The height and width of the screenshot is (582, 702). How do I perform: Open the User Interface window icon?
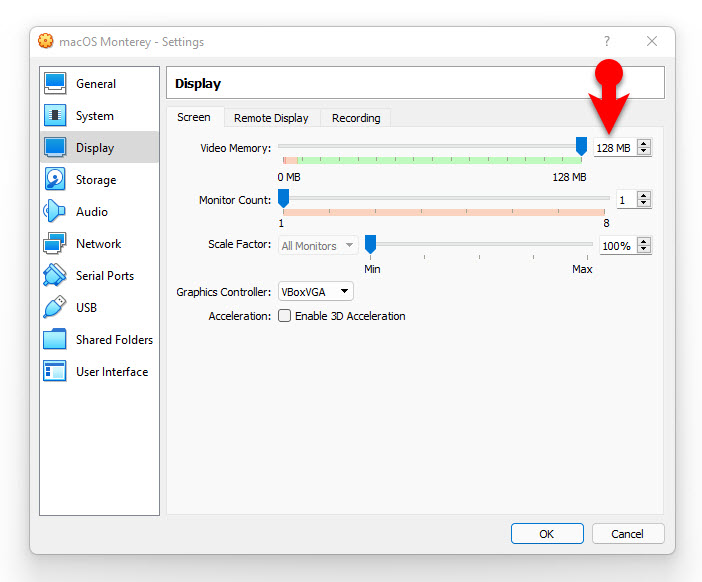click(55, 371)
